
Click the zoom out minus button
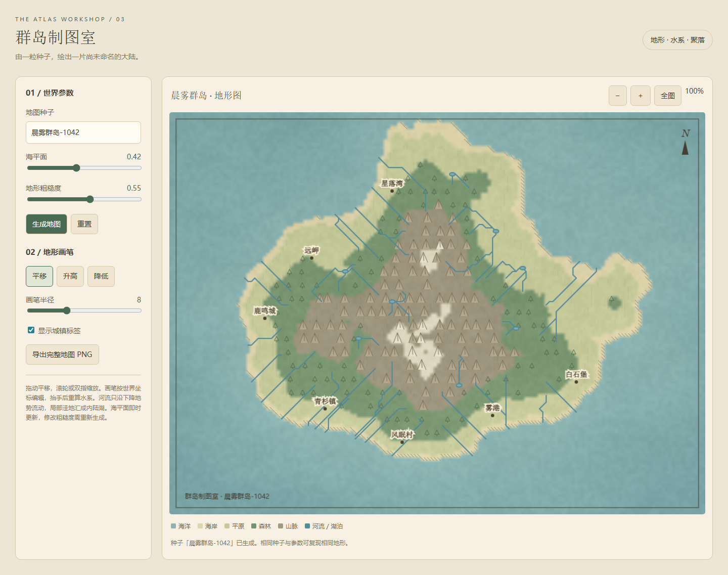point(618,96)
